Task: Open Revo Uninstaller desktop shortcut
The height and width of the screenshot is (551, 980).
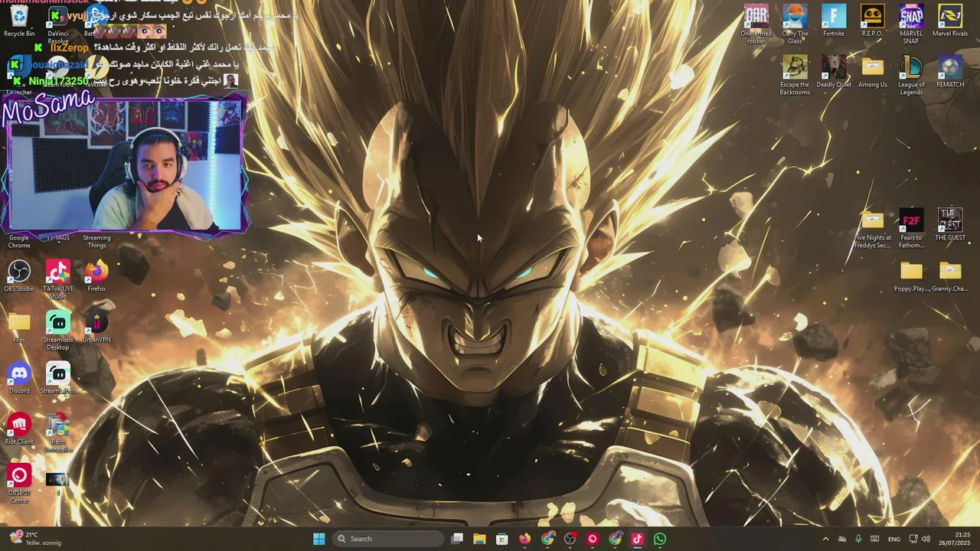Action: pyautogui.click(x=58, y=433)
